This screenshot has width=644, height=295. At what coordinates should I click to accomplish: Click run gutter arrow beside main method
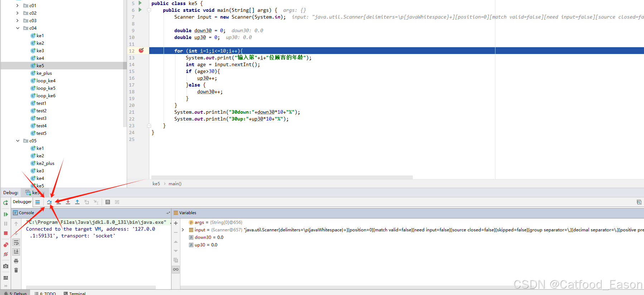click(x=140, y=10)
